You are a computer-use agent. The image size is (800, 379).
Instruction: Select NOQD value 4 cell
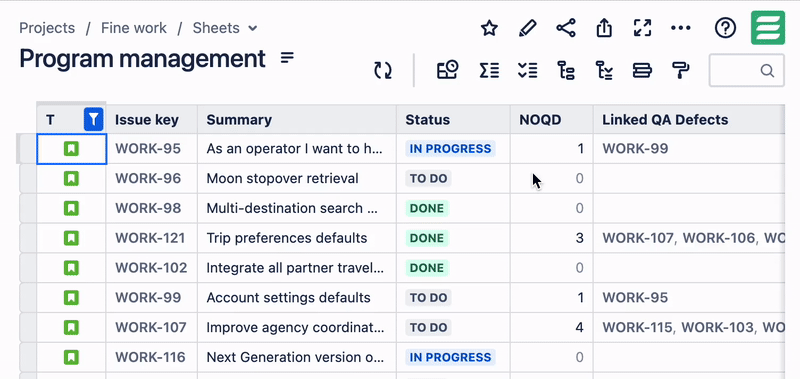point(552,327)
